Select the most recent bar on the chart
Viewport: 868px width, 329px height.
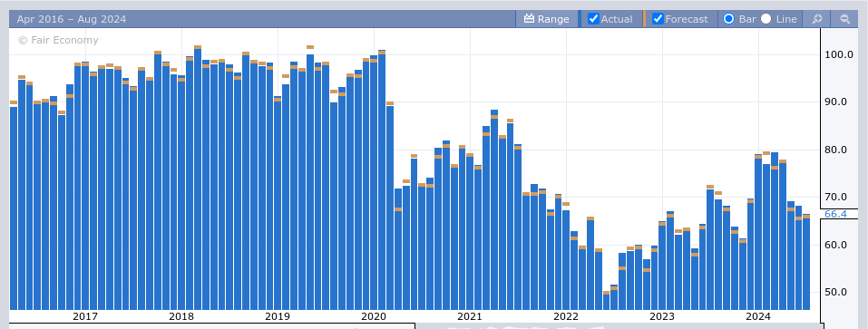coord(806,262)
